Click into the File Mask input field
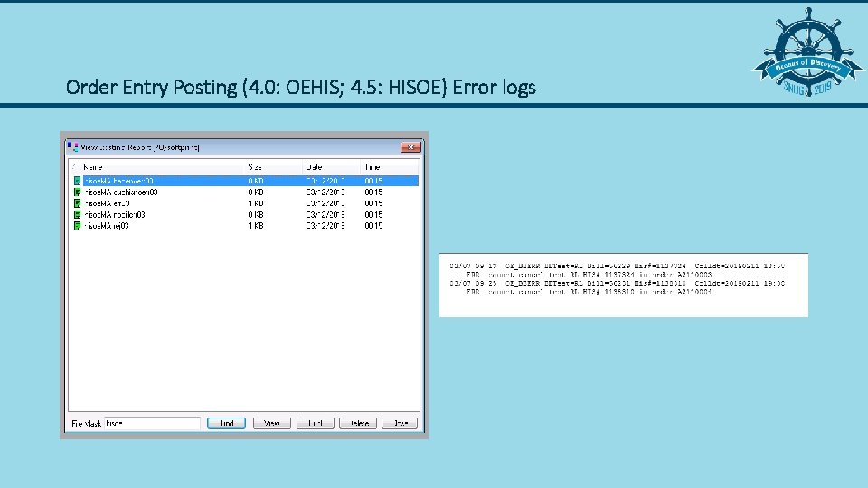This screenshot has width=868, height=488. click(x=152, y=423)
